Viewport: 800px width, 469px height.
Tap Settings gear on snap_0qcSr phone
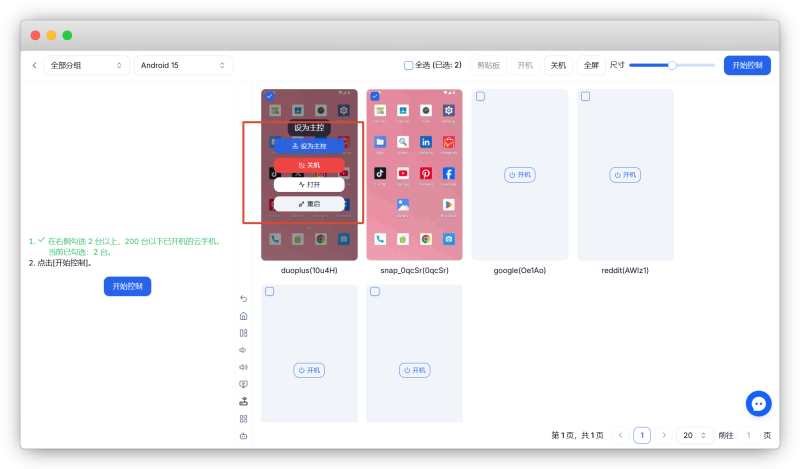[448, 110]
